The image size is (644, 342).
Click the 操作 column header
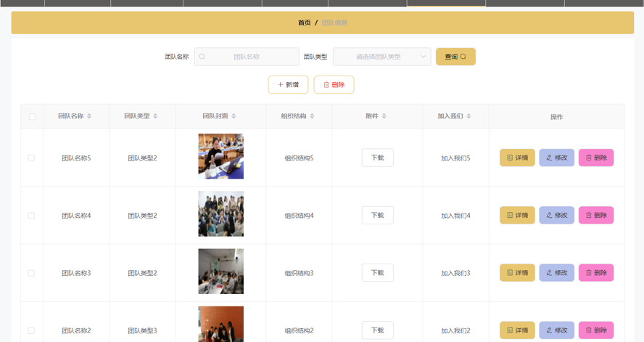click(x=556, y=117)
